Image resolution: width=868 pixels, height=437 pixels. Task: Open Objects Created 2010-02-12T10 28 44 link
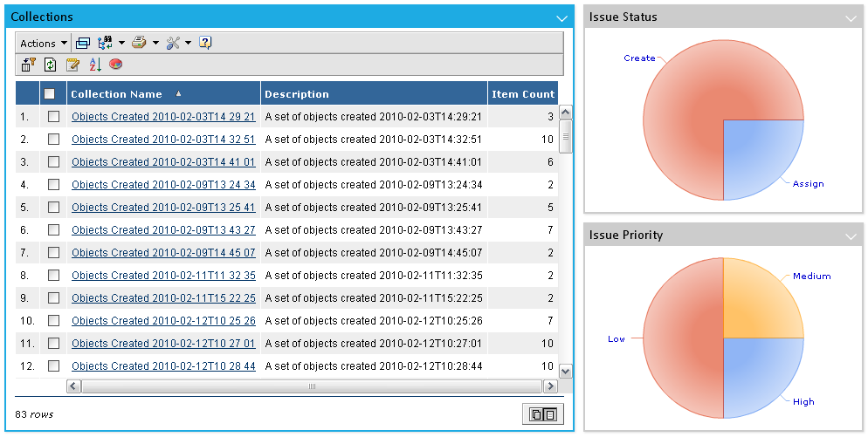coord(163,366)
